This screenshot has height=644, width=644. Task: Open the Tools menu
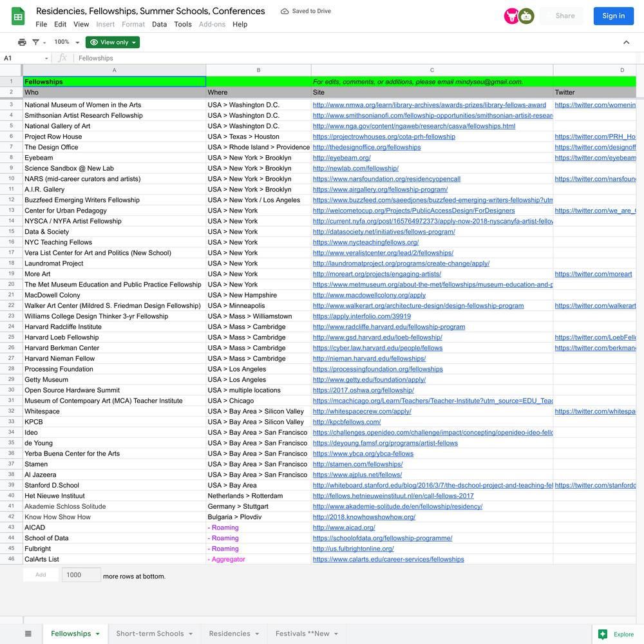(183, 24)
